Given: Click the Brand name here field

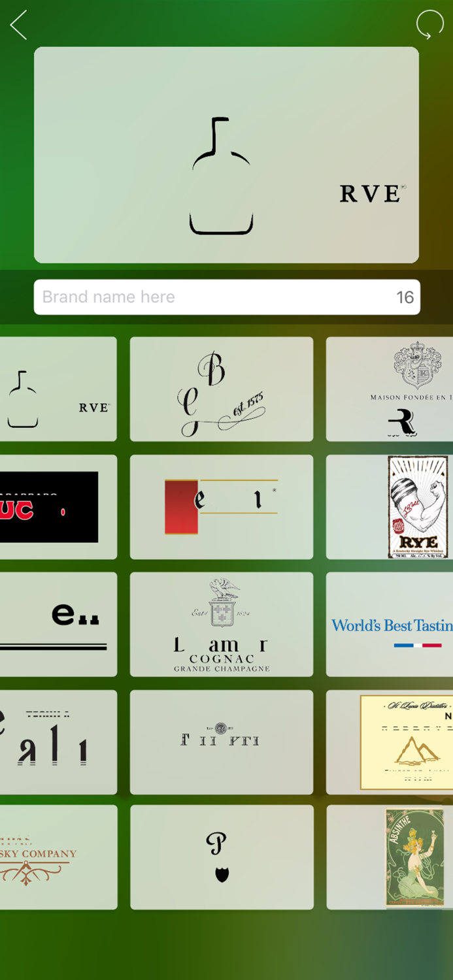Looking at the screenshot, I should coord(227,297).
